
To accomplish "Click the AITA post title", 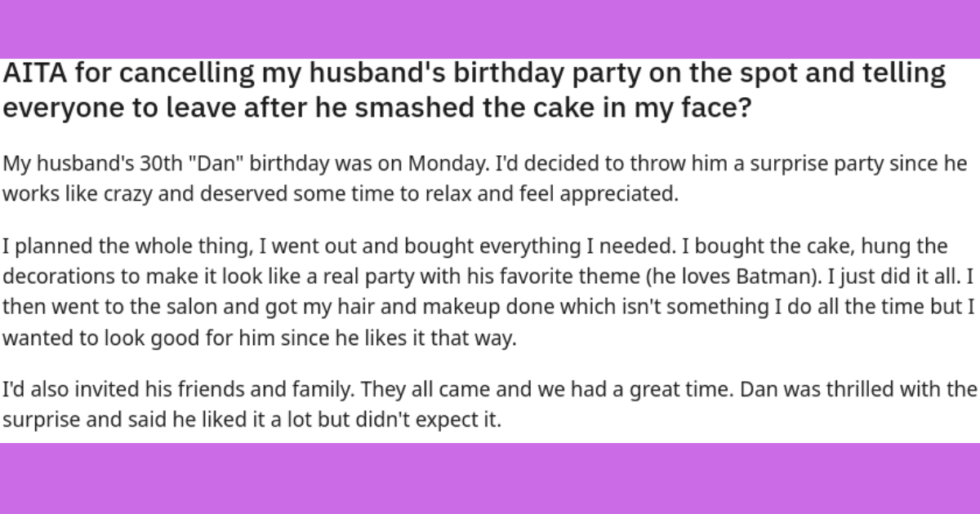I will pos(474,91).
